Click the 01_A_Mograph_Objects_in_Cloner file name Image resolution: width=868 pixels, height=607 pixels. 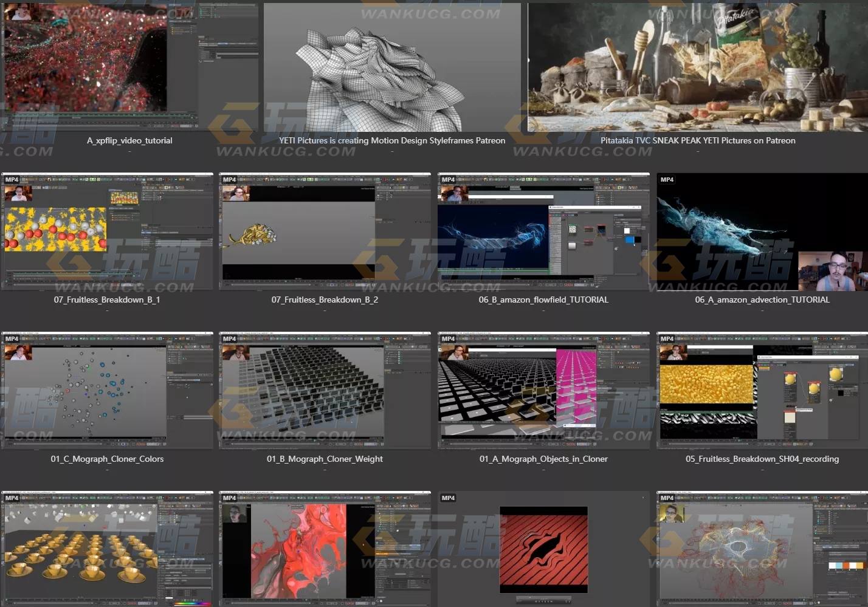(543, 459)
